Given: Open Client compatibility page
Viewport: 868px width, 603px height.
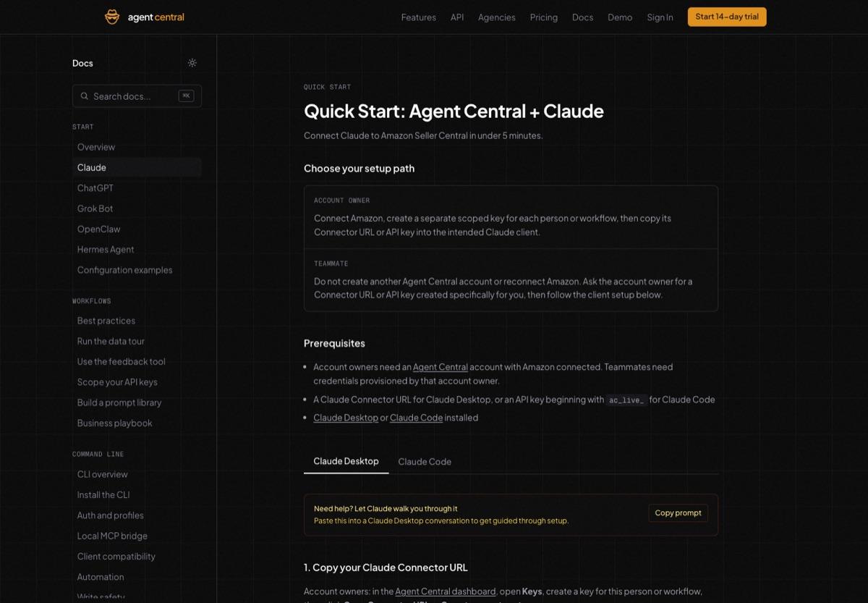Looking at the screenshot, I should click(x=137, y=557).
